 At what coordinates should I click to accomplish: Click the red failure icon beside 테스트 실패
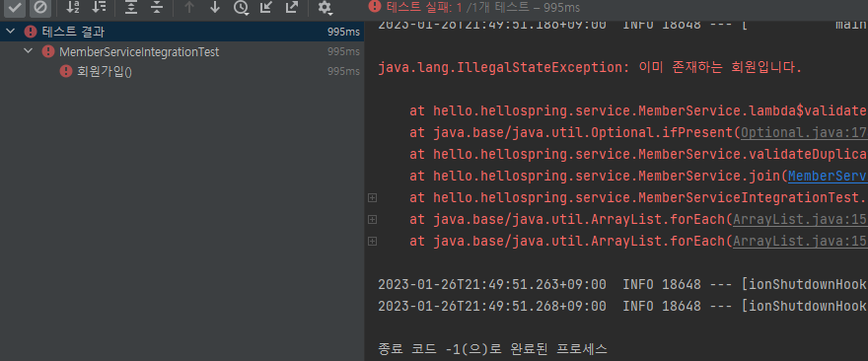click(375, 6)
